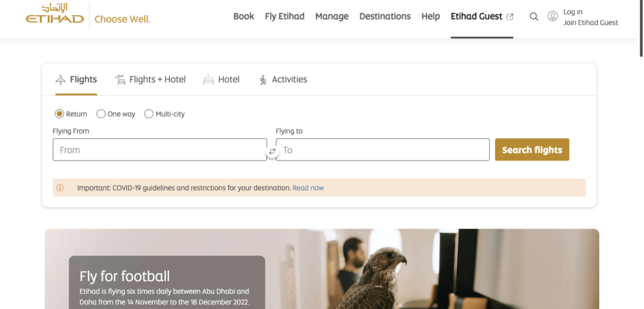Open the search magnifier icon
The image size is (644, 309).
(534, 17)
